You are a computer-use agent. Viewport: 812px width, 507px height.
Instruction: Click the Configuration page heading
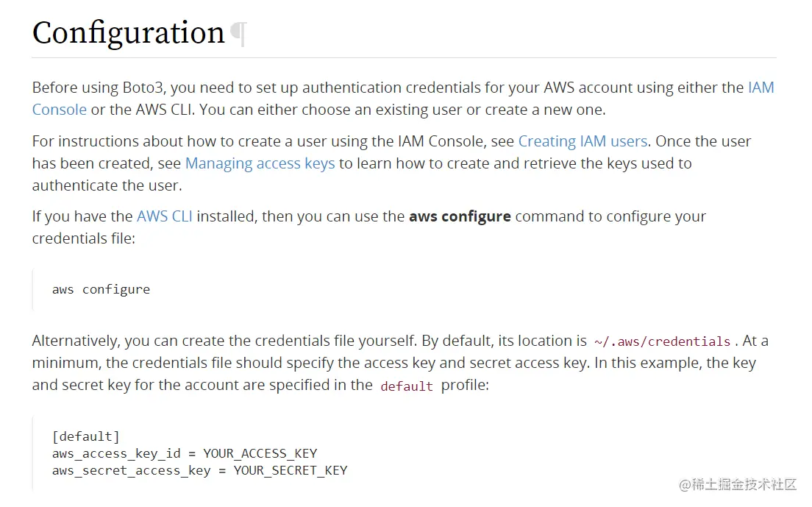[129, 32]
